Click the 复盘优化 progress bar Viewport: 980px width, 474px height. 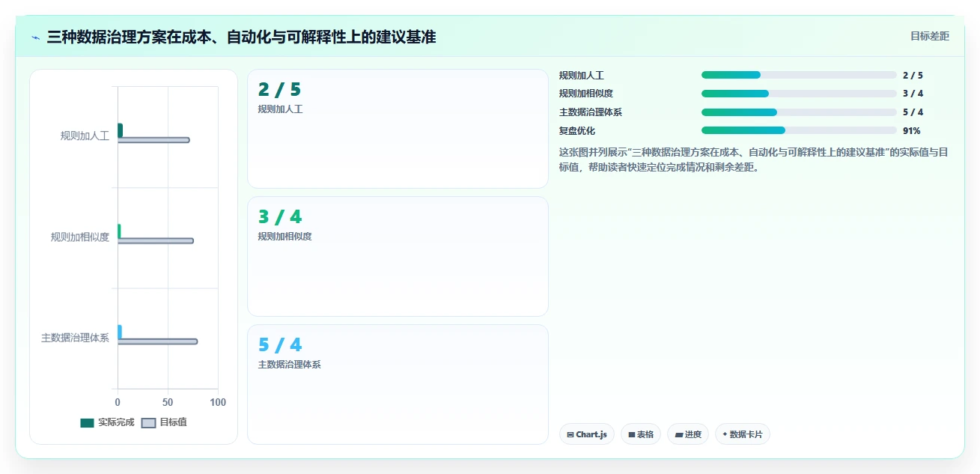coord(799,130)
